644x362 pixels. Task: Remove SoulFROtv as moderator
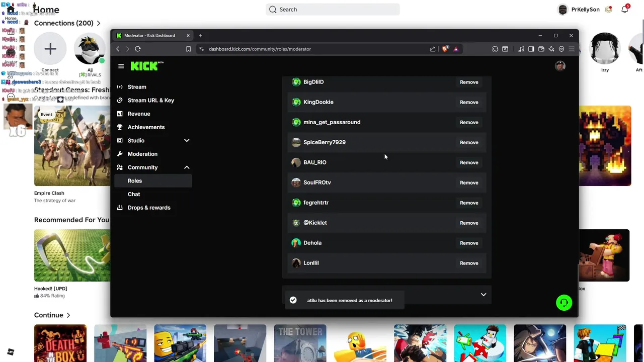(469, 183)
